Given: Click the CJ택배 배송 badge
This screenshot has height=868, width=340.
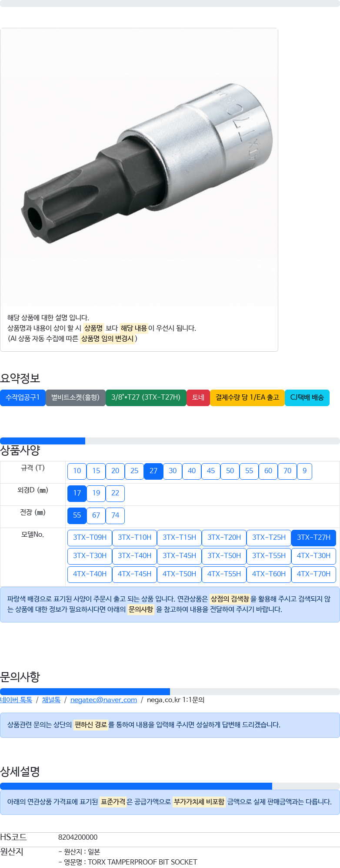Looking at the screenshot, I should pos(307,397).
